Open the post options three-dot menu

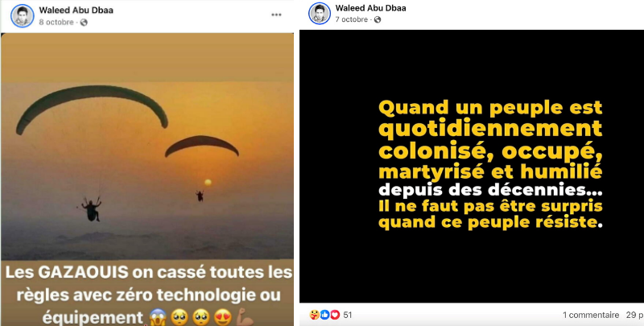coord(276,14)
